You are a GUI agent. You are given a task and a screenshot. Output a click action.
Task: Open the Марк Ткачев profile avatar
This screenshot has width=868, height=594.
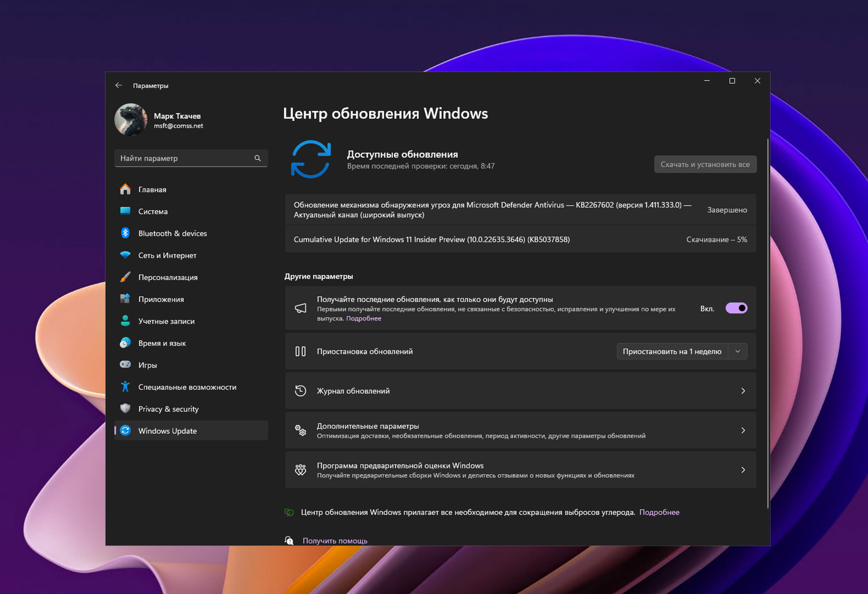tap(131, 120)
